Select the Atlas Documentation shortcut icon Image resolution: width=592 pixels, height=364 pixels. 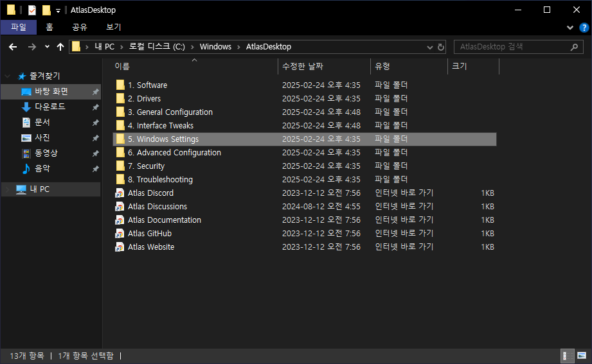click(x=120, y=220)
